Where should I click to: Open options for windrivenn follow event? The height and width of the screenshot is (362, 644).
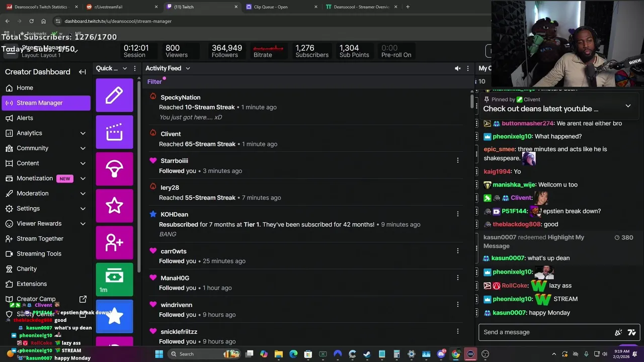[x=457, y=304]
